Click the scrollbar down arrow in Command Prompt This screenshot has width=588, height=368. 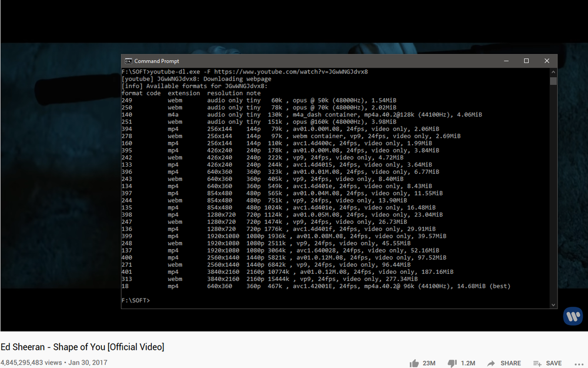(x=553, y=304)
